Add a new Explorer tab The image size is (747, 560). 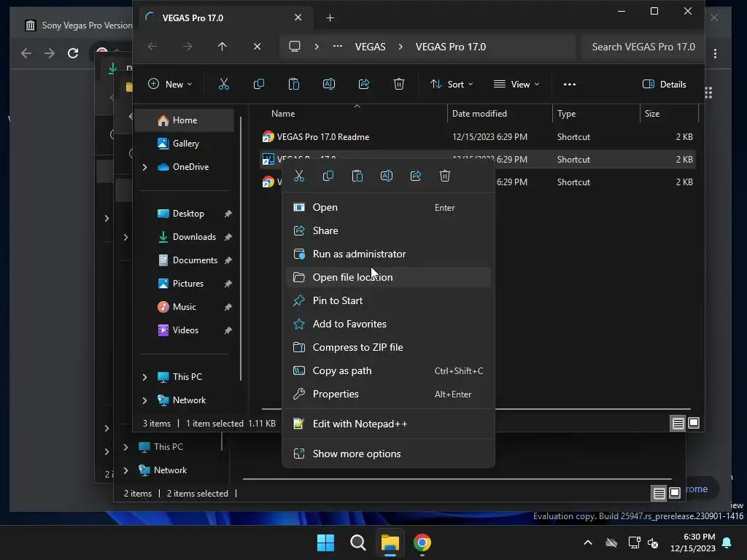click(330, 18)
